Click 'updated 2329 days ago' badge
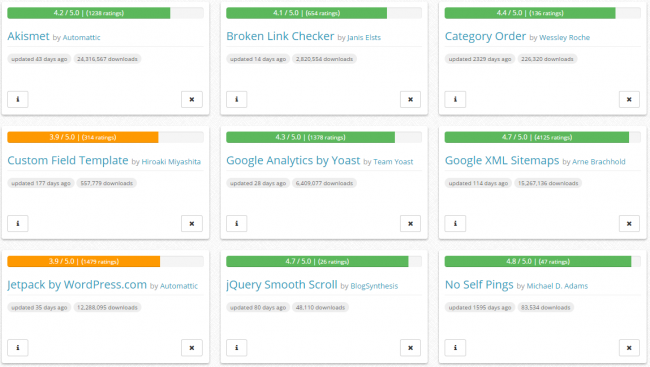 pyautogui.click(x=480, y=59)
